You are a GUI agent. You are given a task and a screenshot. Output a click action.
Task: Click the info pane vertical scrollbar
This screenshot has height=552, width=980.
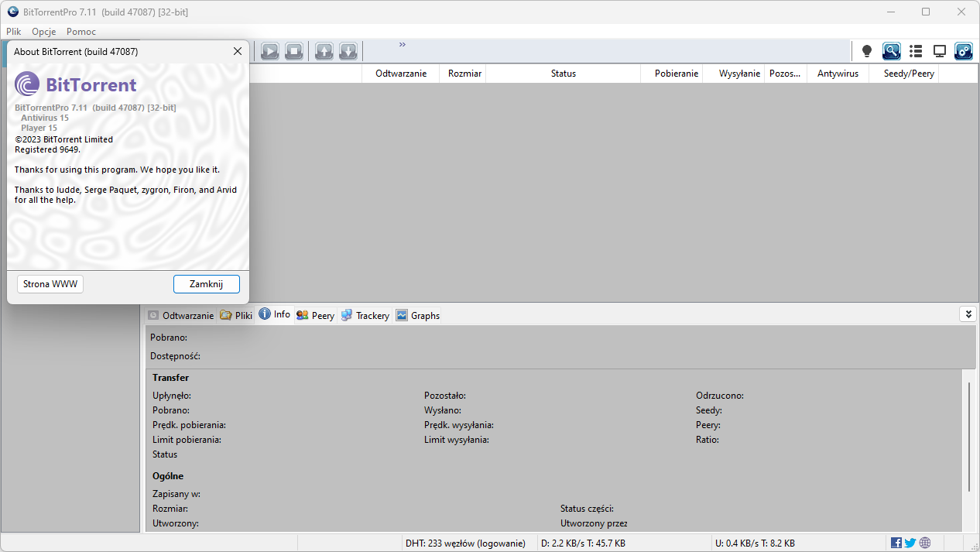point(968,436)
